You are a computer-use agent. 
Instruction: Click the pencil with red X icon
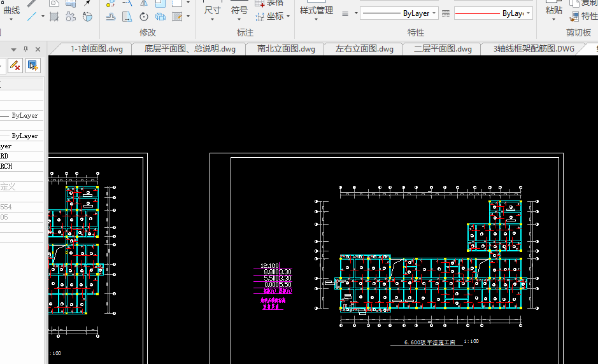[15, 66]
